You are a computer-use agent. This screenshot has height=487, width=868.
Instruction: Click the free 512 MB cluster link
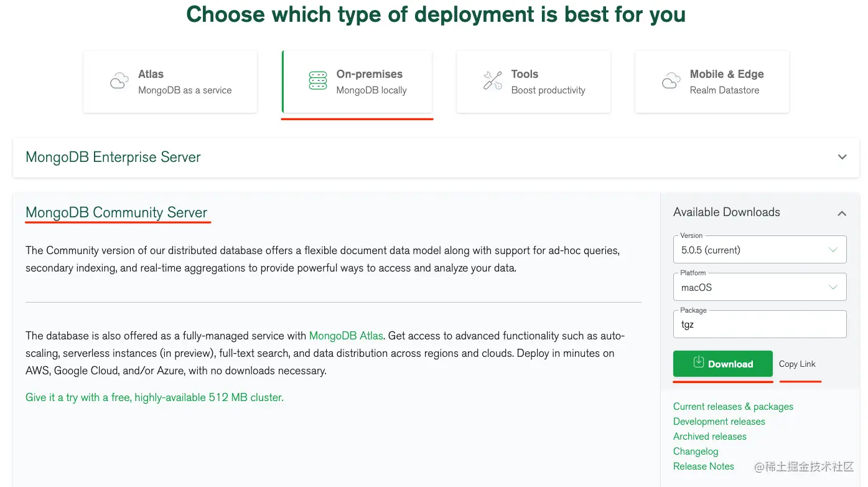pyautogui.click(x=154, y=397)
